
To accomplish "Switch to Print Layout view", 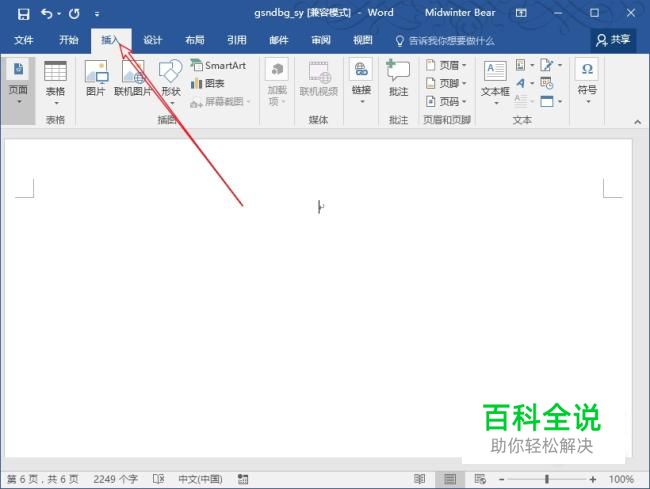I will [450, 479].
